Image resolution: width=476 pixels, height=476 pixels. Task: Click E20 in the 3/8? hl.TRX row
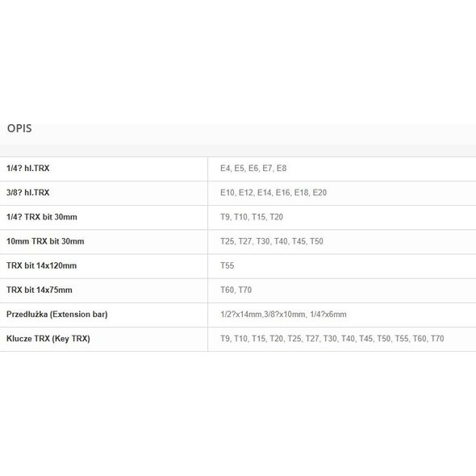point(319,193)
